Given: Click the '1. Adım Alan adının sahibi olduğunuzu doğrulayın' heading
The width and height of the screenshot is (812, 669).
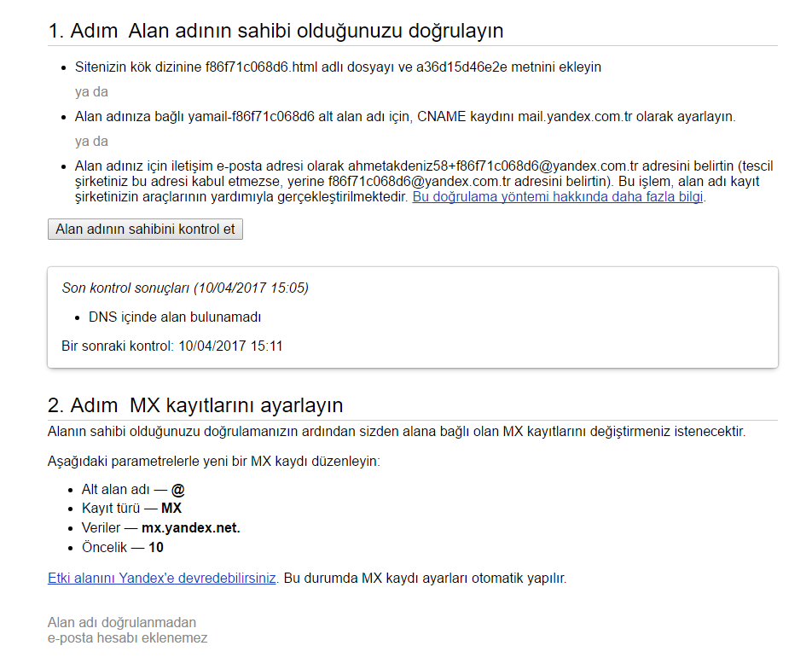Looking at the screenshot, I should click(275, 31).
